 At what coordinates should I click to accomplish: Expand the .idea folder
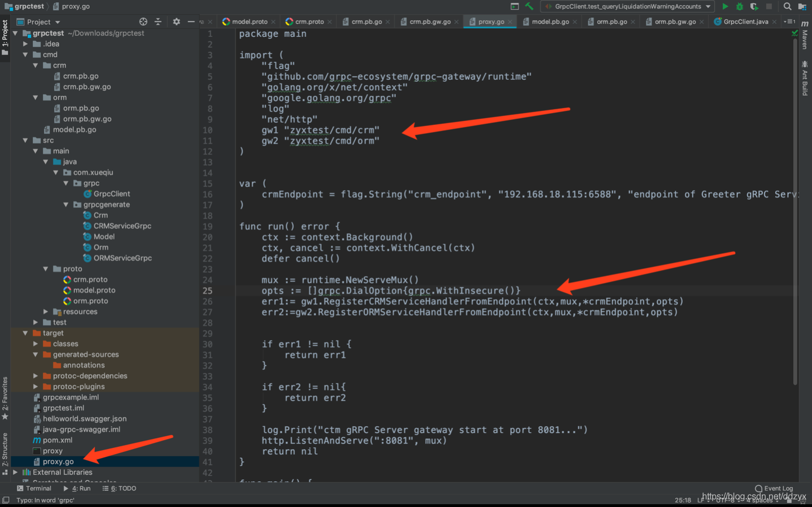tap(26, 44)
